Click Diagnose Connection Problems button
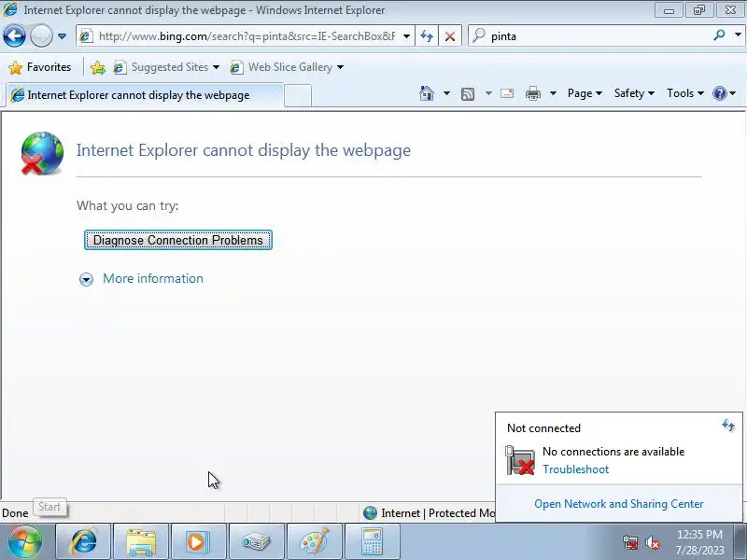 177,240
